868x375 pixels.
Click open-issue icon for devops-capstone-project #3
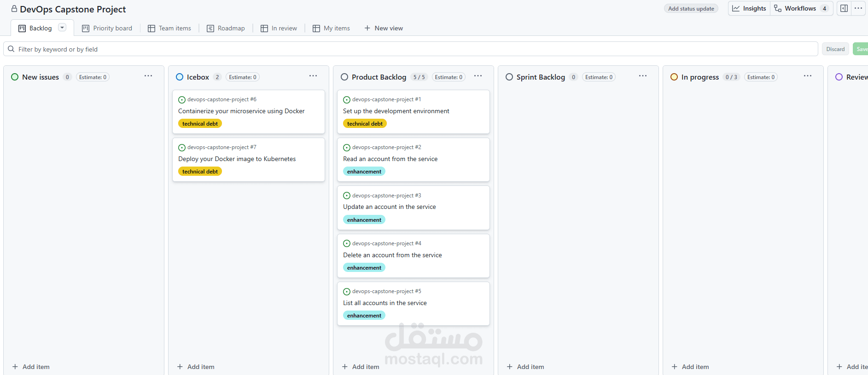click(347, 196)
